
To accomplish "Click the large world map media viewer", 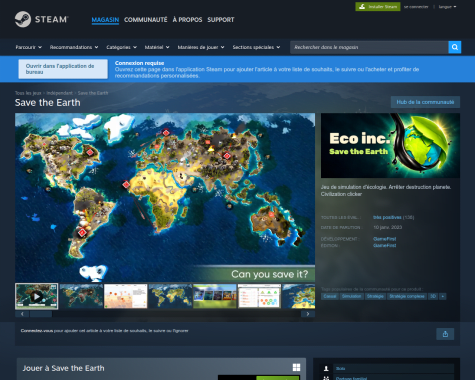I will coord(165,197).
